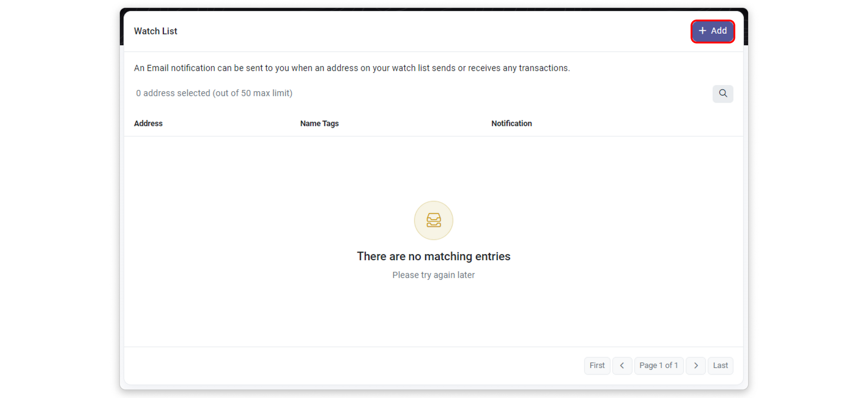Click the Name Tags column header
The width and height of the screenshot is (868, 398).
(319, 123)
